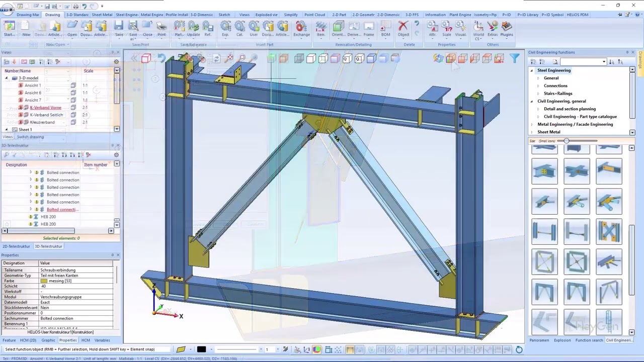Toggle auto-hide pin on Properties panel
This screenshot has height=362, width=644.
pos(112,255)
